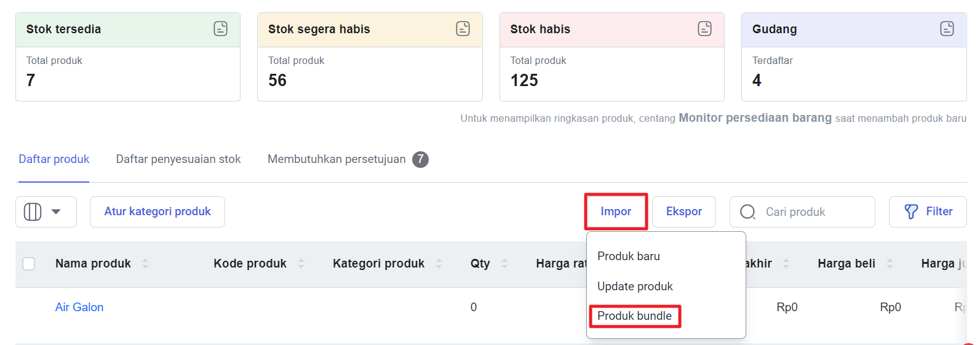Open the Stok habis report icon

(705, 28)
